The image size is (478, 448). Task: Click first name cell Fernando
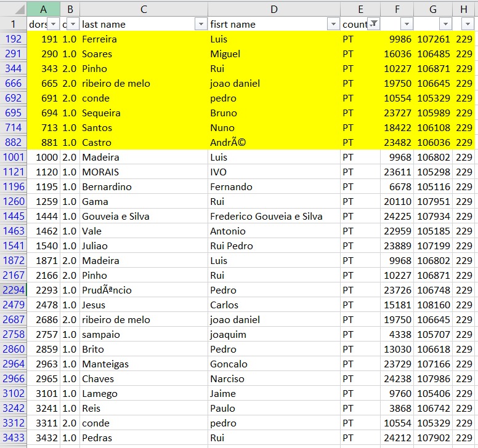(274, 186)
